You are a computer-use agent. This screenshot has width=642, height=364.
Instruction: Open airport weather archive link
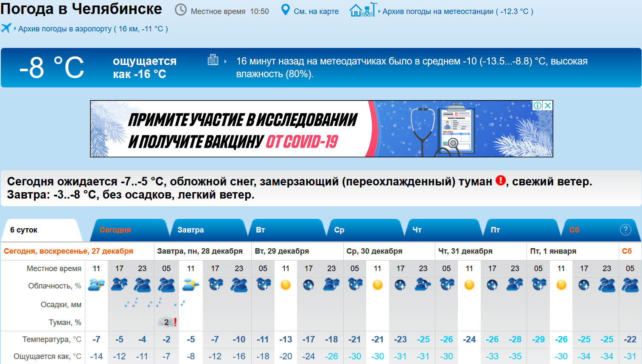93,29
